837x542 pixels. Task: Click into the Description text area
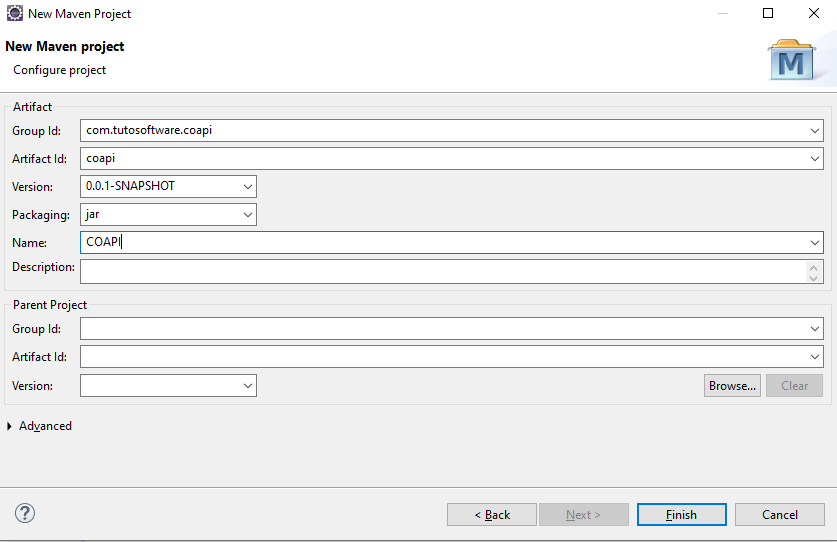click(x=443, y=271)
